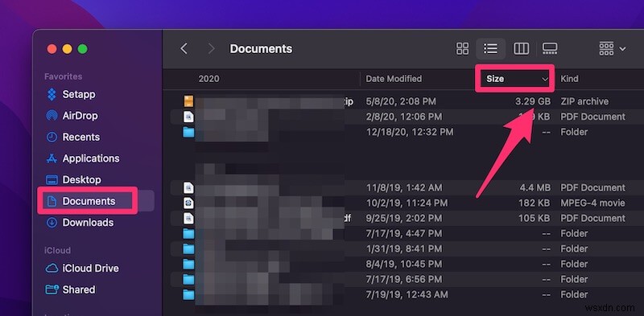The image size is (644, 316).
Task: Click the iCloud Drive cloud icon
Action: coord(52,269)
